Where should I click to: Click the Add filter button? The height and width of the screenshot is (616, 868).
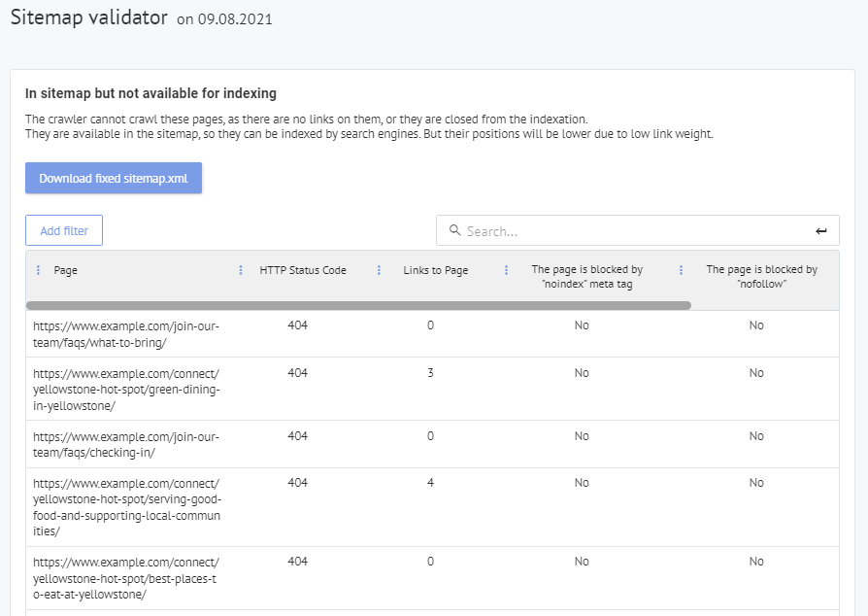click(x=64, y=231)
